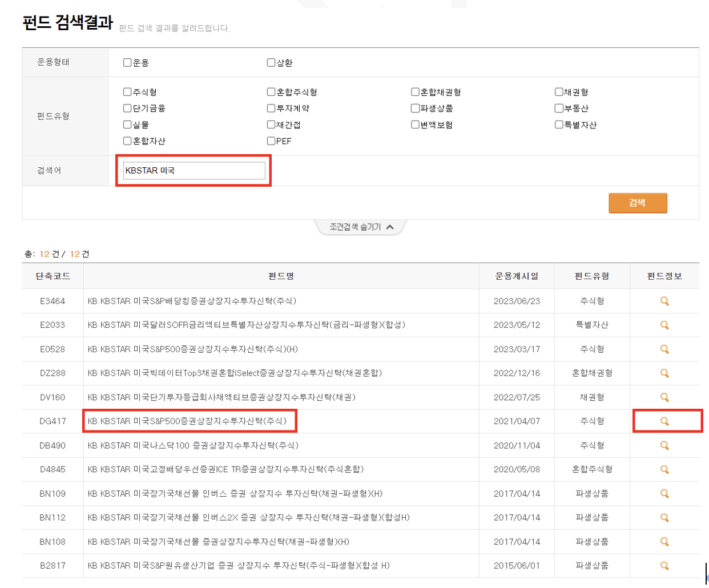Image resolution: width=709 pixels, height=588 pixels.
Task: Click fund type 채권형 in DV160 row
Action: tap(592, 397)
